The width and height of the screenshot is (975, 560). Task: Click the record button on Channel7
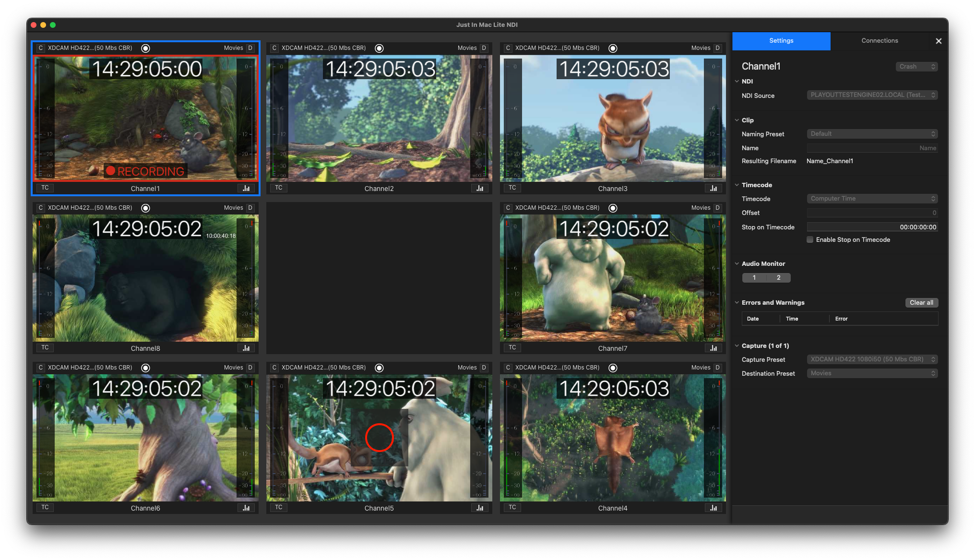point(613,208)
